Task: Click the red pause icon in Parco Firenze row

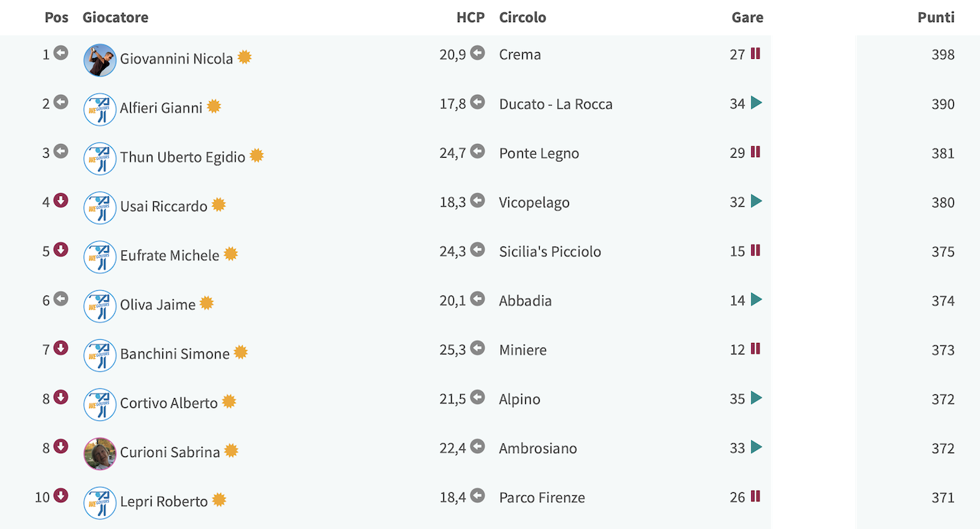Action: click(756, 496)
